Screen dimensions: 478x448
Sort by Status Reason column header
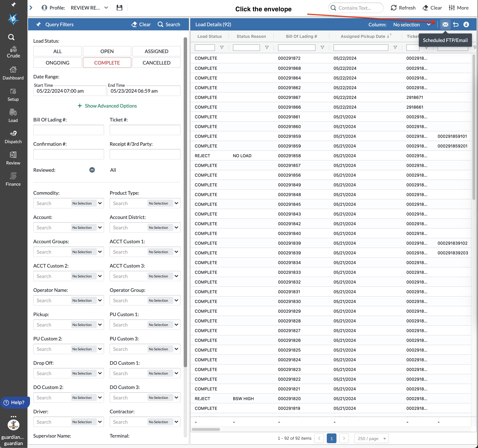tap(251, 36)
